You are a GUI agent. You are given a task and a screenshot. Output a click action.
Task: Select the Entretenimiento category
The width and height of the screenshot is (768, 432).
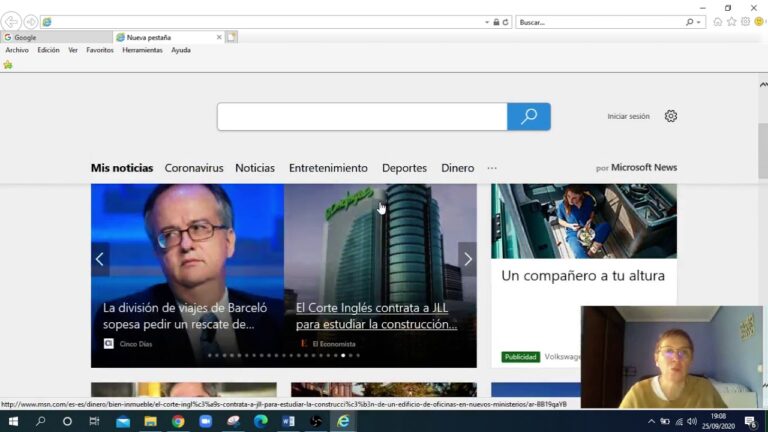pos(328,168)
